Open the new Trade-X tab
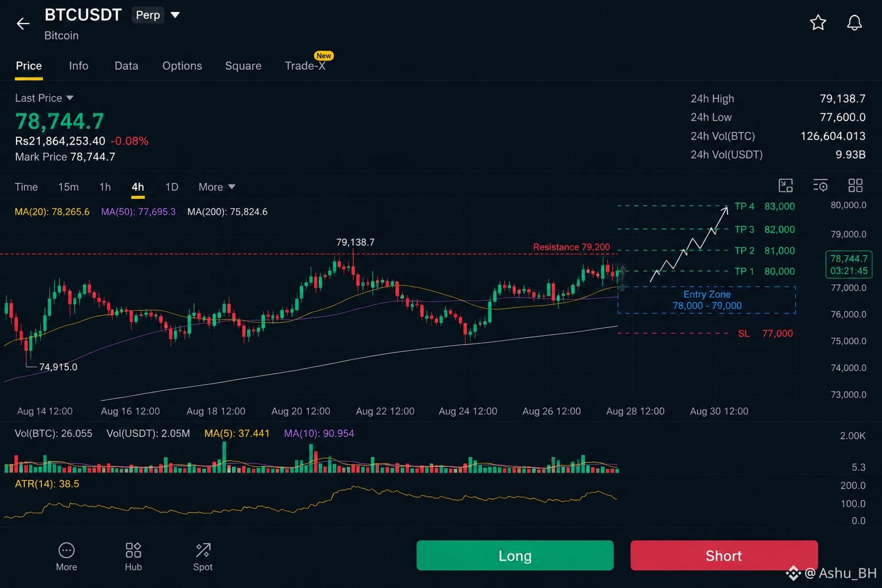This screenshot has height=588, width=882. click(x=305, y=66)
